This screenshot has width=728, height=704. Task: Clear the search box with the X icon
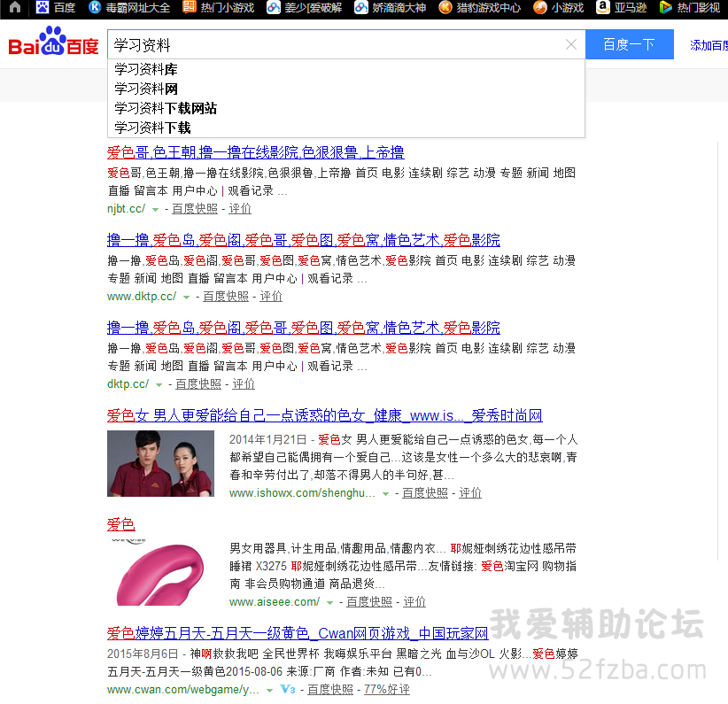tap(571, 44)
